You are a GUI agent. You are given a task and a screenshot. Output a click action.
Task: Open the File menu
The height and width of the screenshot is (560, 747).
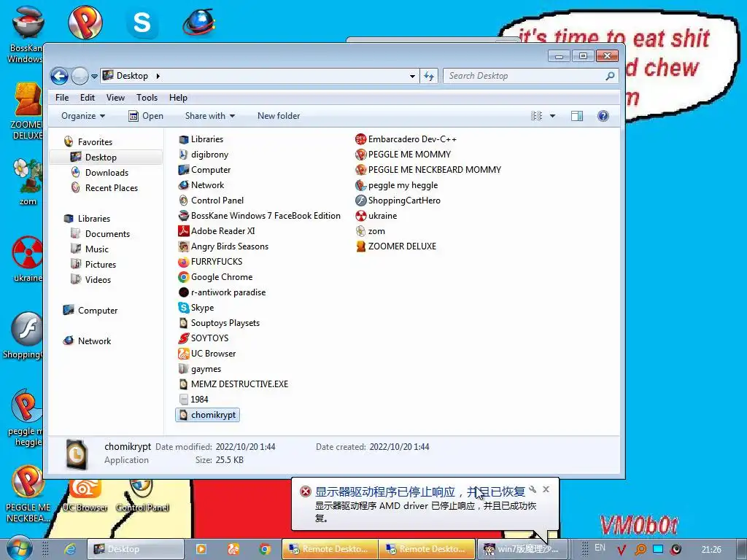tap(62, 98)
